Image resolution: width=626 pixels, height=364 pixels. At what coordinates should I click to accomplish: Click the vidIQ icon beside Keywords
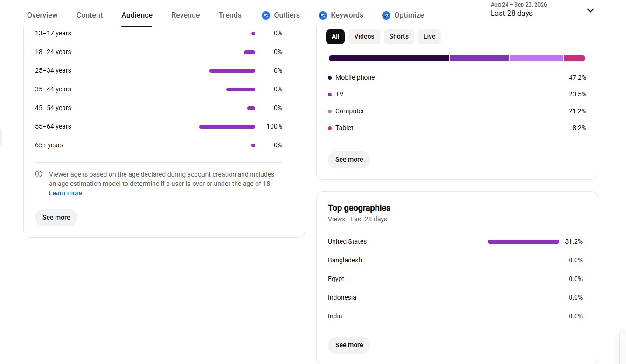[323, 15]
